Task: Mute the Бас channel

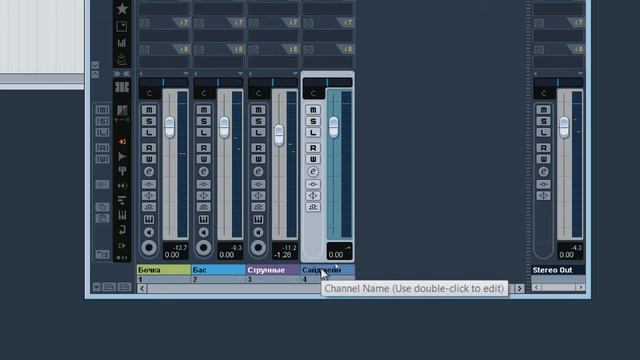Action: point(204,110)
